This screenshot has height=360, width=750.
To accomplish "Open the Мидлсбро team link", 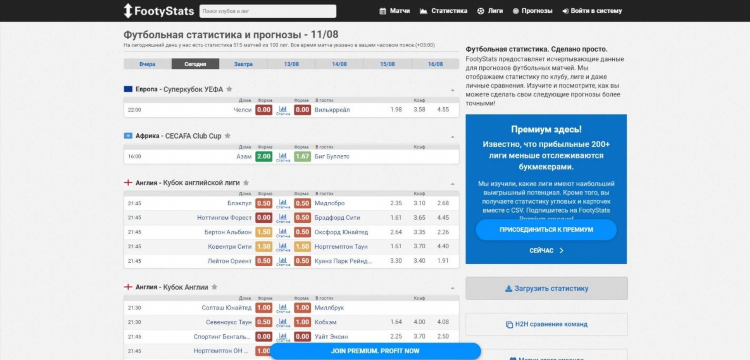I will click(x=330, y=203).
